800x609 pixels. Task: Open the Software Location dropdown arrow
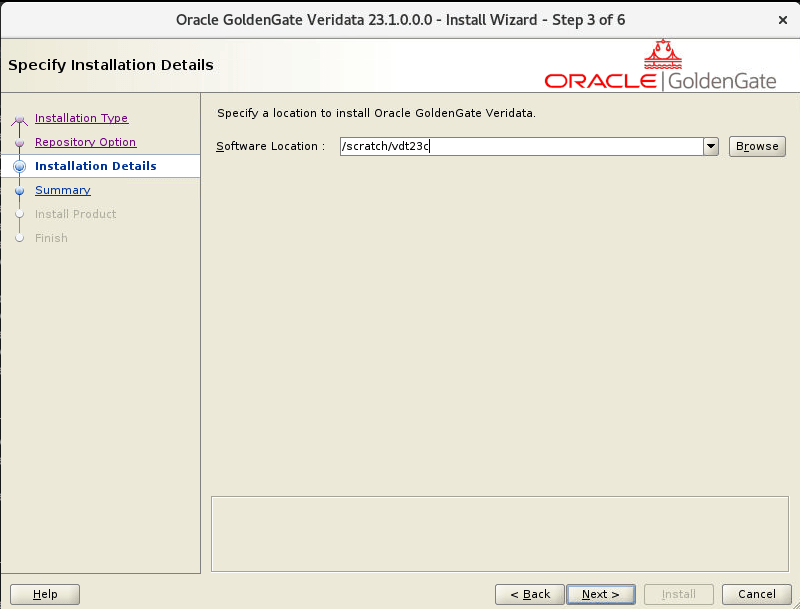(710, 146)
